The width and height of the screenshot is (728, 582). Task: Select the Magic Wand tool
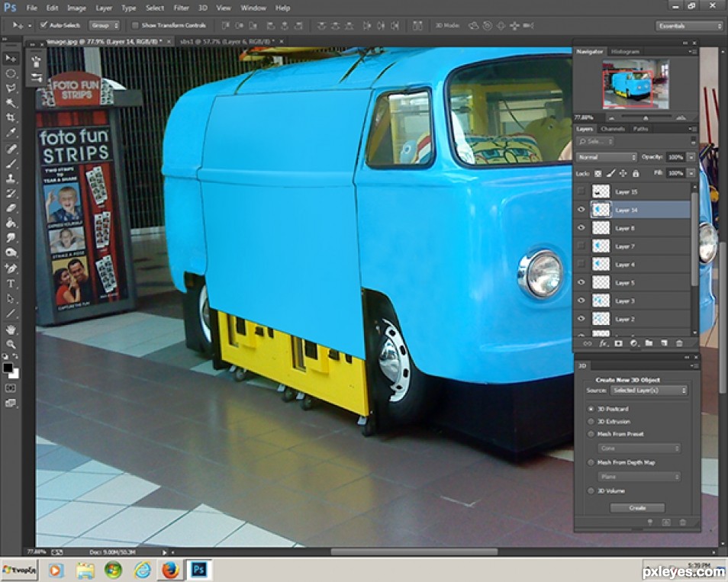click(x=10, y=103)
